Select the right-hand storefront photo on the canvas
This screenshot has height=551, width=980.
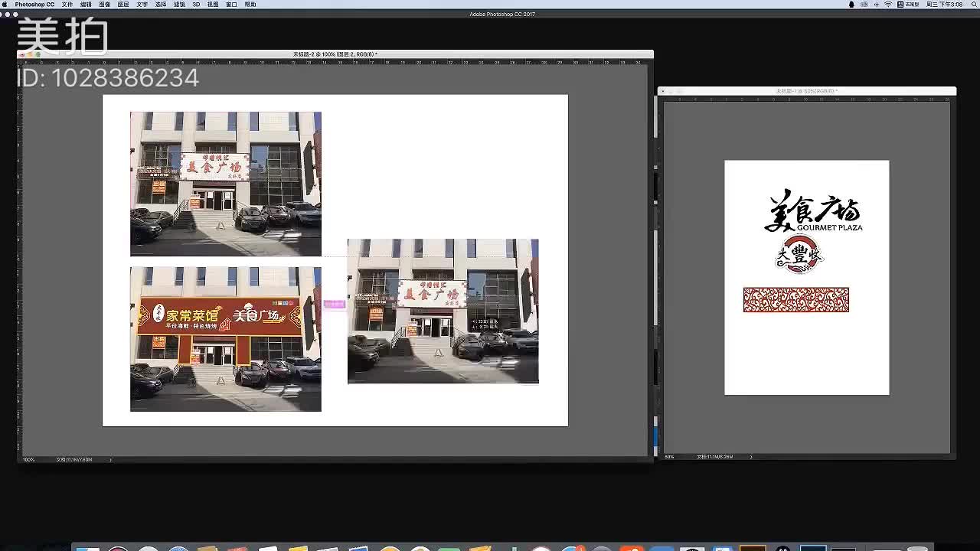click(443, 311)
